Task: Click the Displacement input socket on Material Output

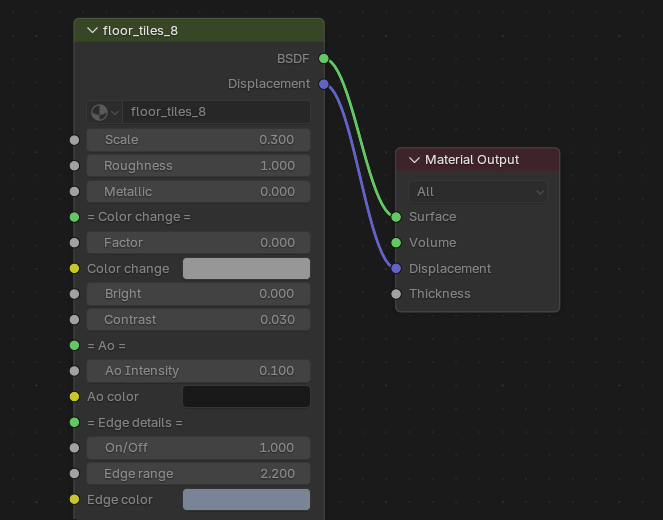Action: (x=396, y=268)
